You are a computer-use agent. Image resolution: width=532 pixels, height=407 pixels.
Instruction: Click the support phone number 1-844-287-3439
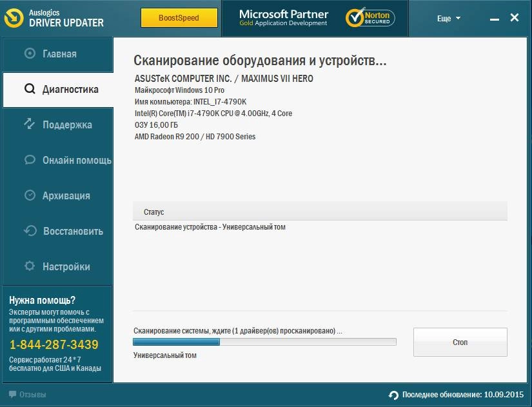coord(54,344)
